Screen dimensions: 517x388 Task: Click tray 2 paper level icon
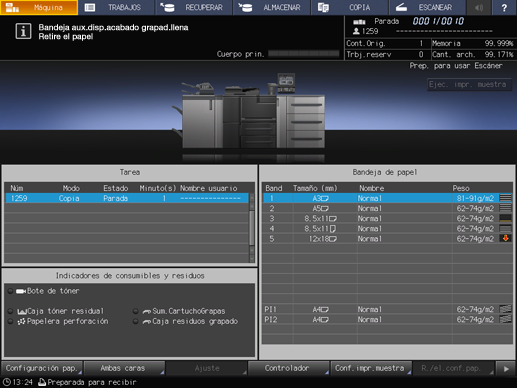(505, 209)
